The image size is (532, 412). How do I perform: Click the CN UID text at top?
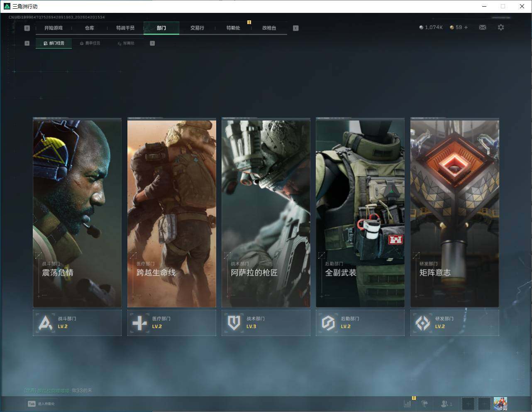click(57, 17)
